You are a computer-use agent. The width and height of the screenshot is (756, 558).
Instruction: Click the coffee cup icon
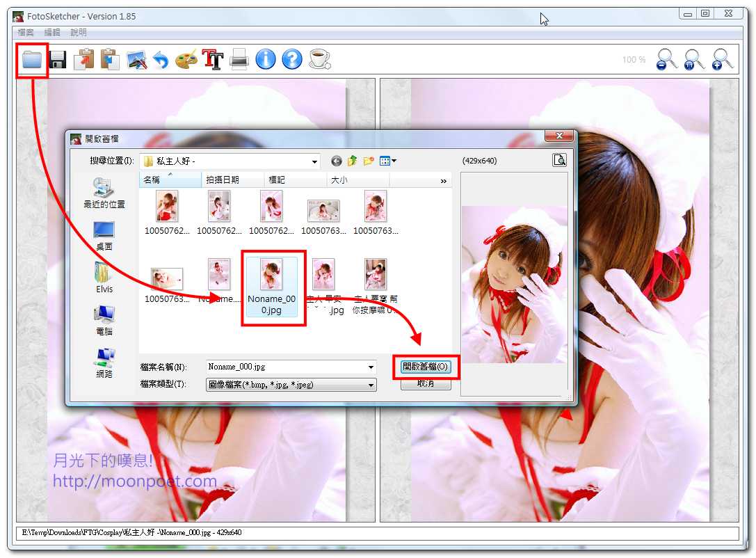coord(319,59)
